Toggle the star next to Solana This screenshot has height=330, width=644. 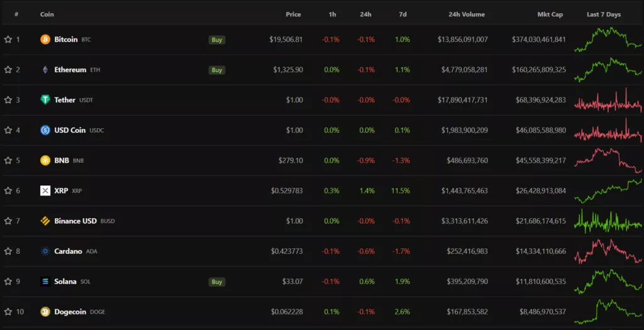(x=8, y=282)
